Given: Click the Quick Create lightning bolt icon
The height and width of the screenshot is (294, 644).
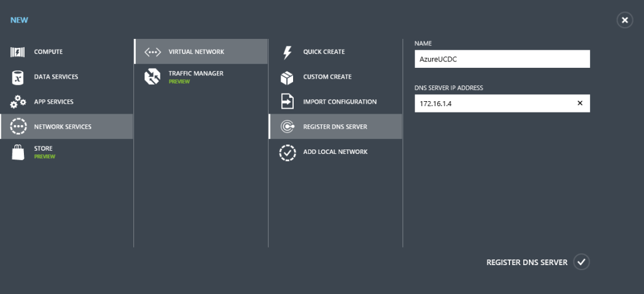Looking at the screenshot, I should pyautogui.click(x=287, y=52).
